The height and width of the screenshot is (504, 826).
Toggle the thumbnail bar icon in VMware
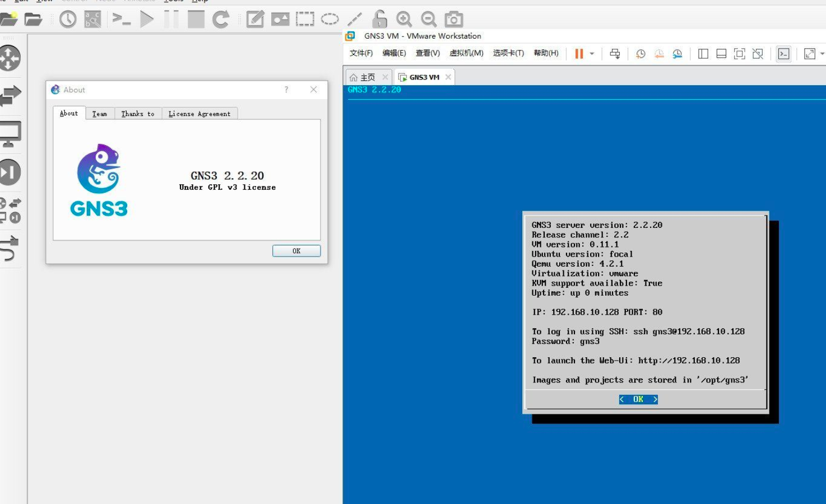tap(722, 54)
